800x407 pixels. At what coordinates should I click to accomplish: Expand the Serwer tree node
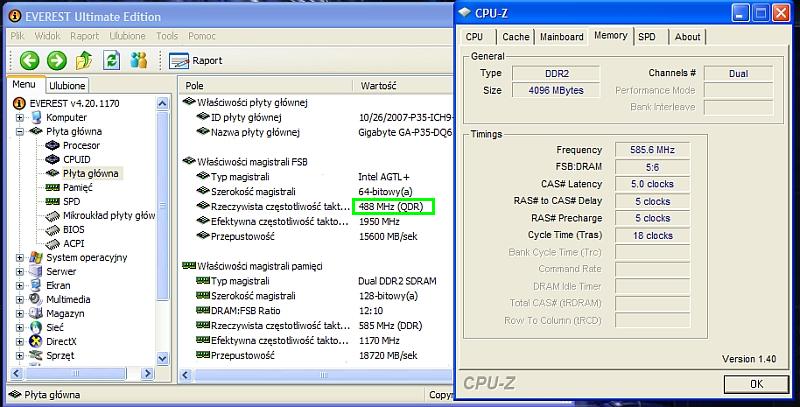click(x=20, y=271)
